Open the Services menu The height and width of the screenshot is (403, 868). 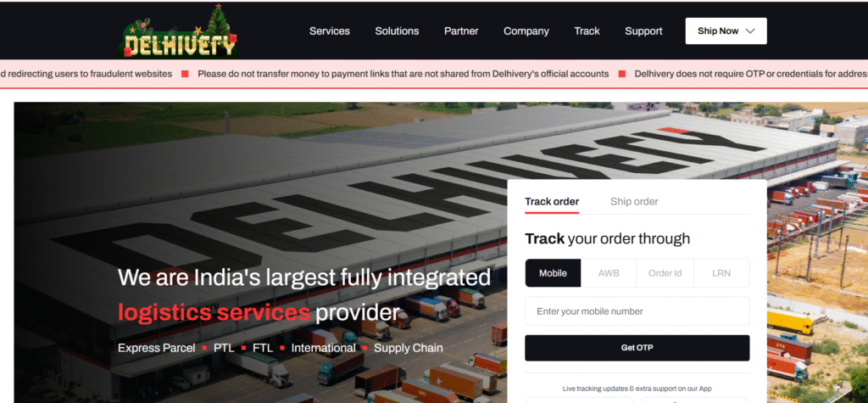pos(330,31)
